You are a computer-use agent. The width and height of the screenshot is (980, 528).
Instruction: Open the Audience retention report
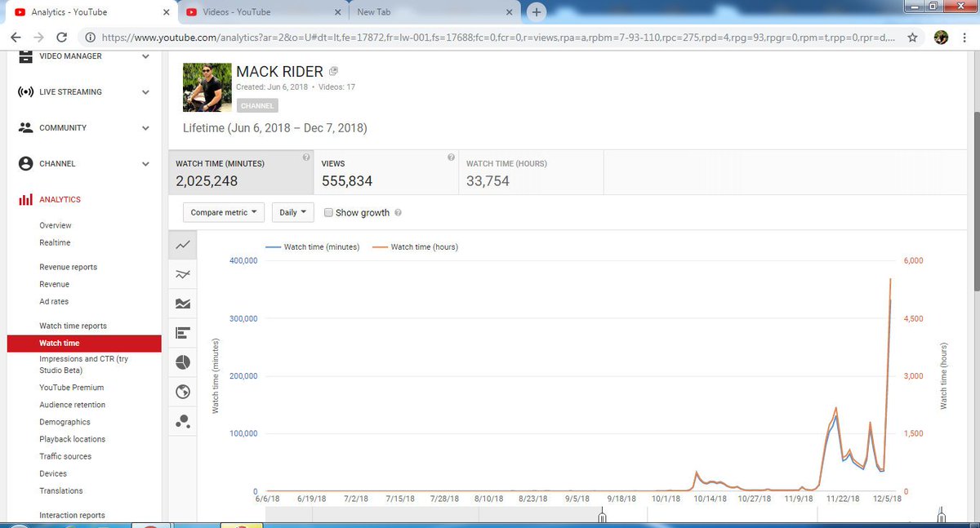click(73, 405)
